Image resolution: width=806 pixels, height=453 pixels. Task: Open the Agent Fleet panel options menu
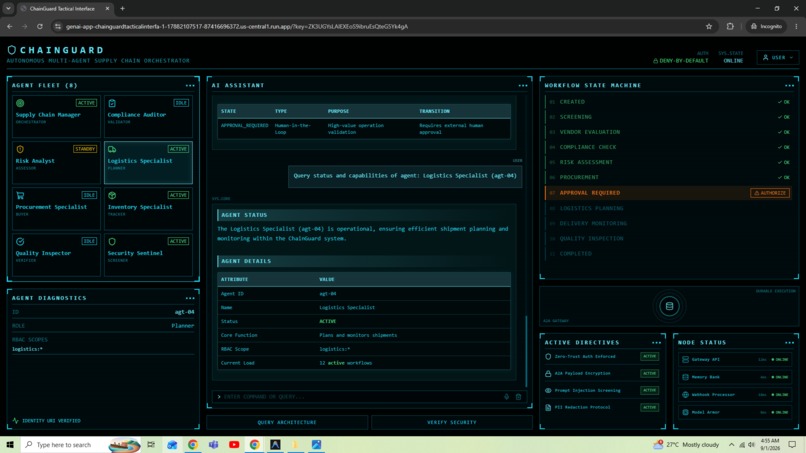click(190, 85)
